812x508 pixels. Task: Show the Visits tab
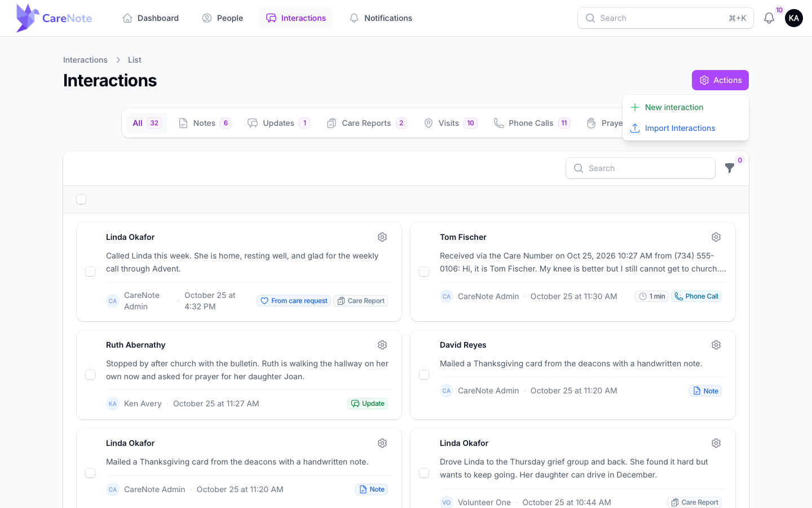click(x=450, y=123)
